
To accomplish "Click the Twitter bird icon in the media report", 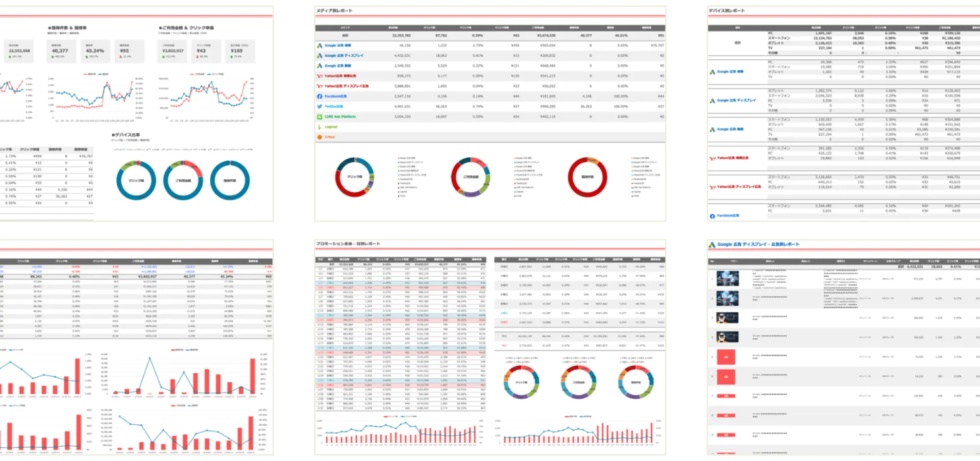I will (x=319, y=106).
